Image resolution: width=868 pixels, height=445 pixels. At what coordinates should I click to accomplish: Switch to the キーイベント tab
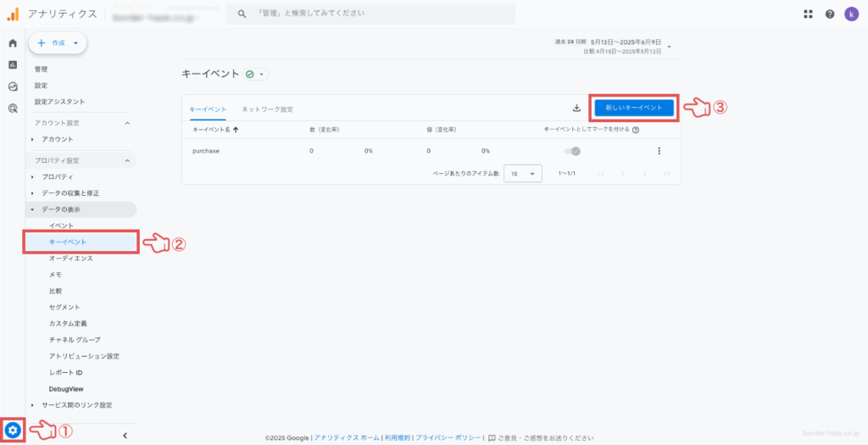[x=208, y=109]
